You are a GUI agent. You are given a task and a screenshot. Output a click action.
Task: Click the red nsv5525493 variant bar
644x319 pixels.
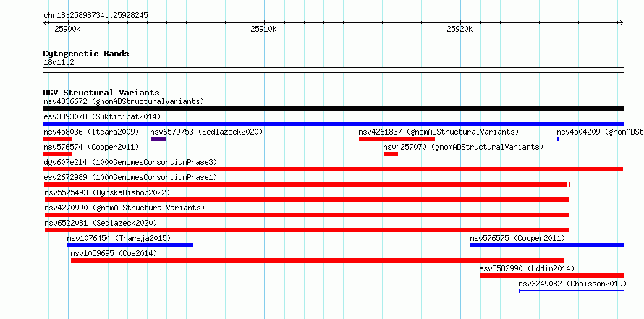pyautogui.click(x=307, y=200)
